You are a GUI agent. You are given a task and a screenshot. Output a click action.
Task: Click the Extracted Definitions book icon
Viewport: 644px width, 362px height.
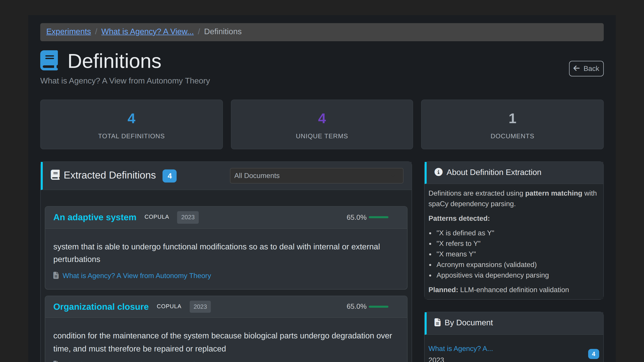[x=55, y=175]
